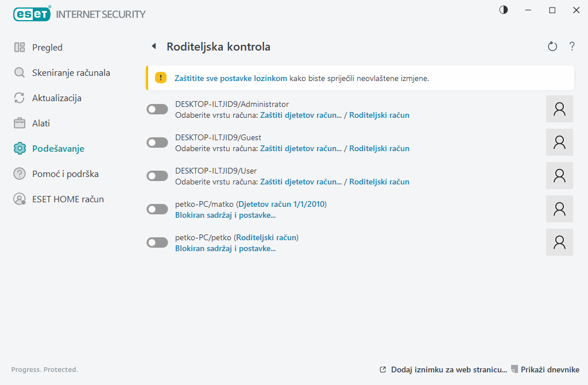Image resolution: width=588 pixels, height=385 pixels.
Task: Enable parental control for DESKTOP-ILTJID9/Administrator
Action: click(157, 109)
